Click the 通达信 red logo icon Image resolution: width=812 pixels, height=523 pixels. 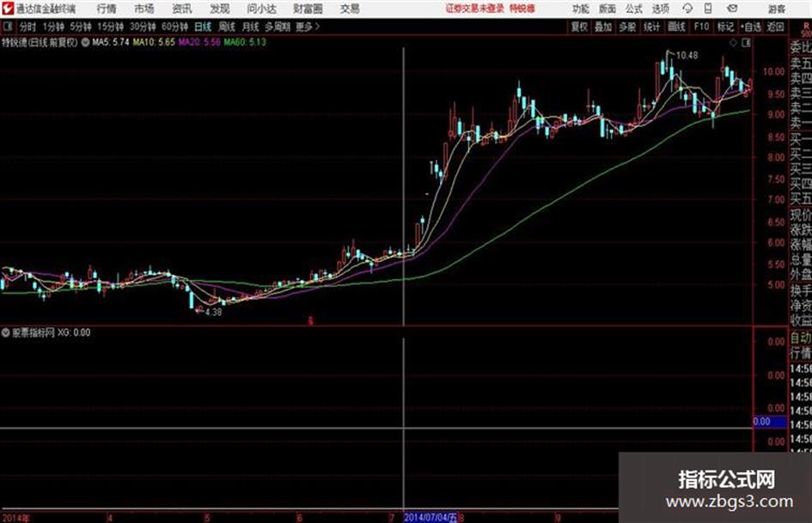pos(7,9)
